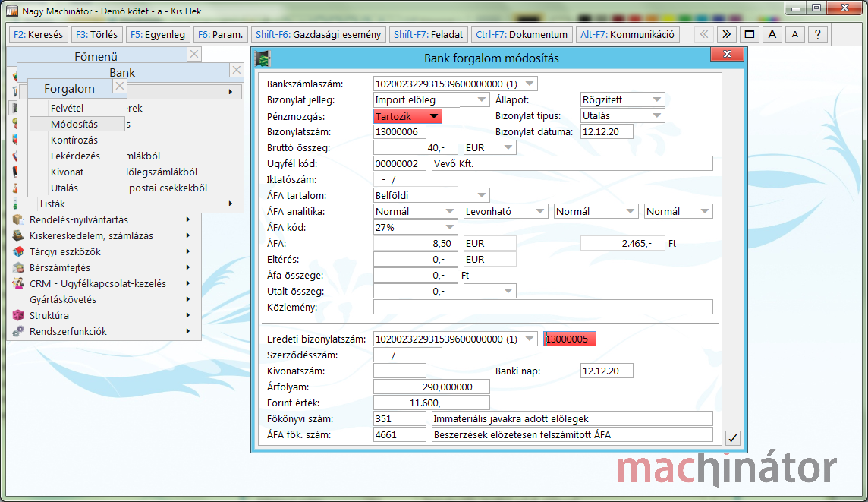Click the Főkönyvi szám field 351
The height and width of the screenshot is (502, 868).
[x=400, y=419]
